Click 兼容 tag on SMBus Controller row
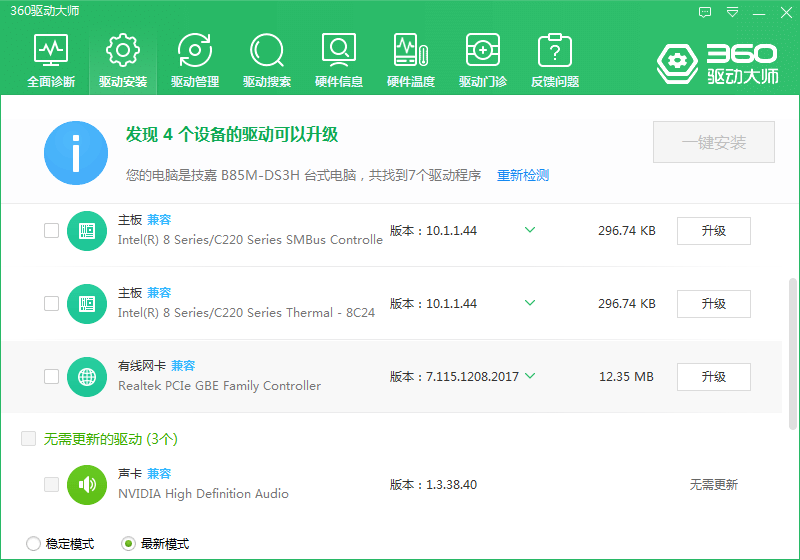This screenshot has width=800, height=560. tap(159, 220)
